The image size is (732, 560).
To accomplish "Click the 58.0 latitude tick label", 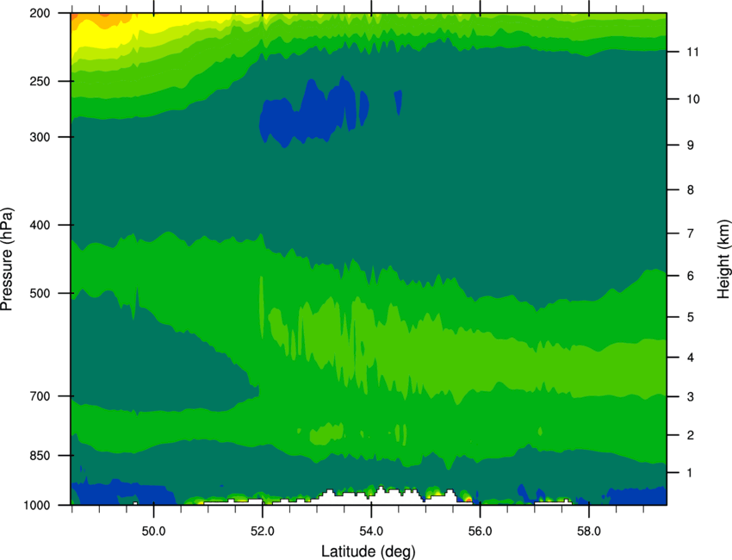I will coord(589,531).
